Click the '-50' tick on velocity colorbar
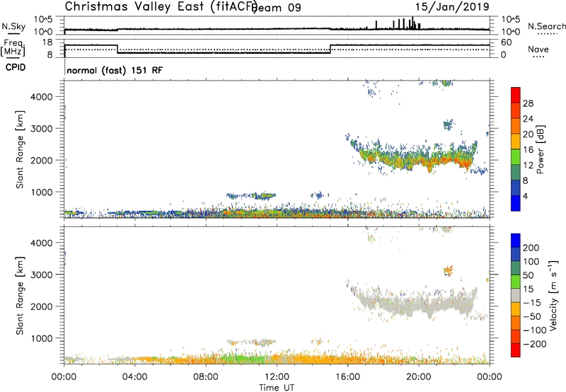Image resolution: width=566 pixels, height=392 pixels. pos(532,316)
